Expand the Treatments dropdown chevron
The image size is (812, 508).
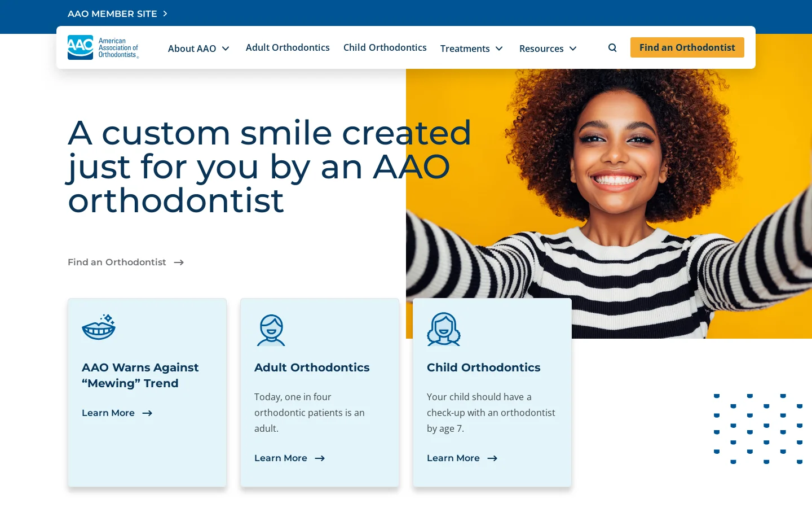[499, 49]
